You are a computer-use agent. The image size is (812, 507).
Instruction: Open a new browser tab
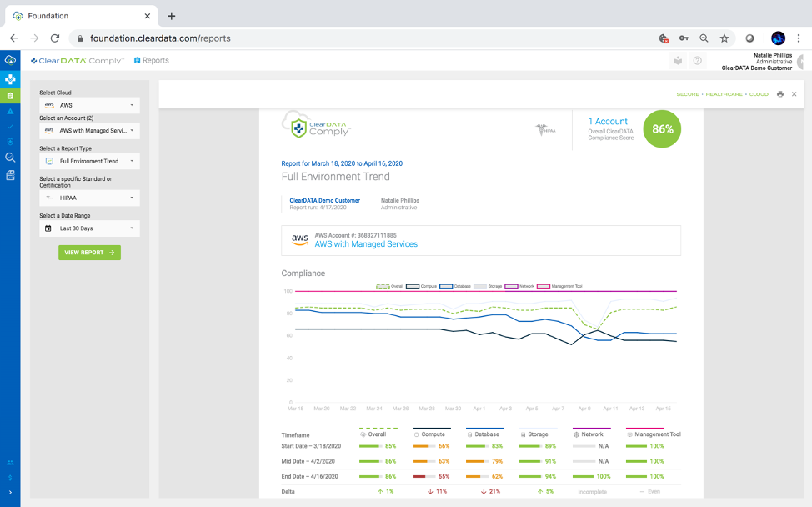coord(172,16)
